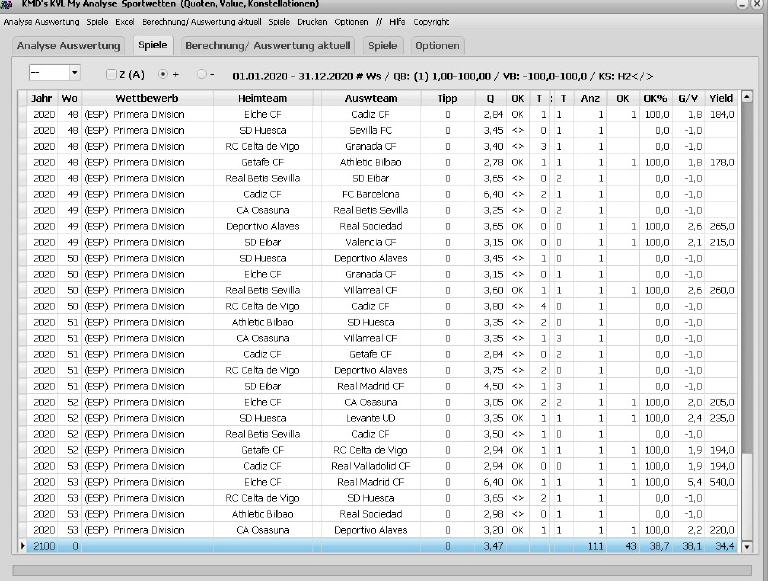Open the Optionen menu
768x581 pixels.
pos(351,22)
